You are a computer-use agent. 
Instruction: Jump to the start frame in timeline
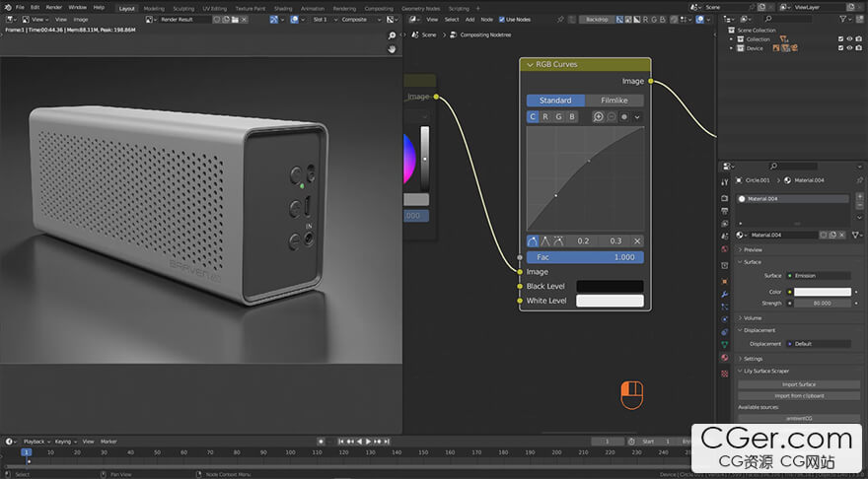point(341,442)
